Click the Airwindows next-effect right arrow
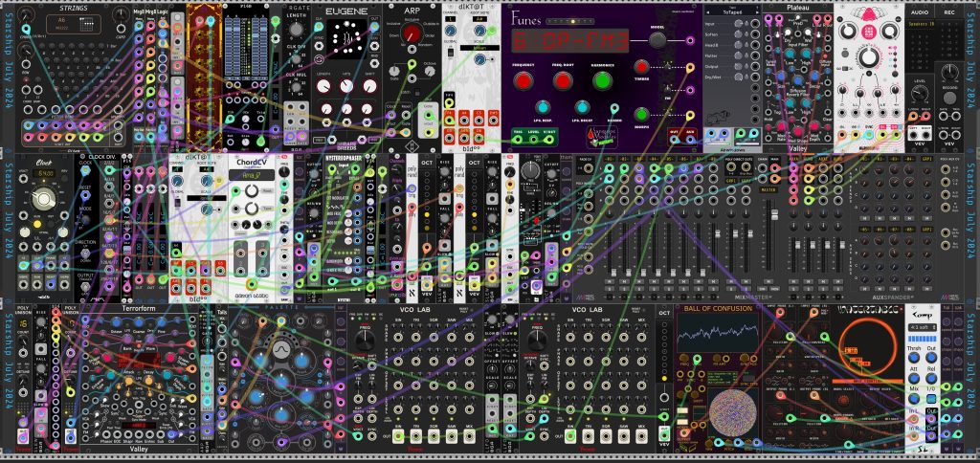The height and width of the screenshot is (463, 980). tap(756, 11)
